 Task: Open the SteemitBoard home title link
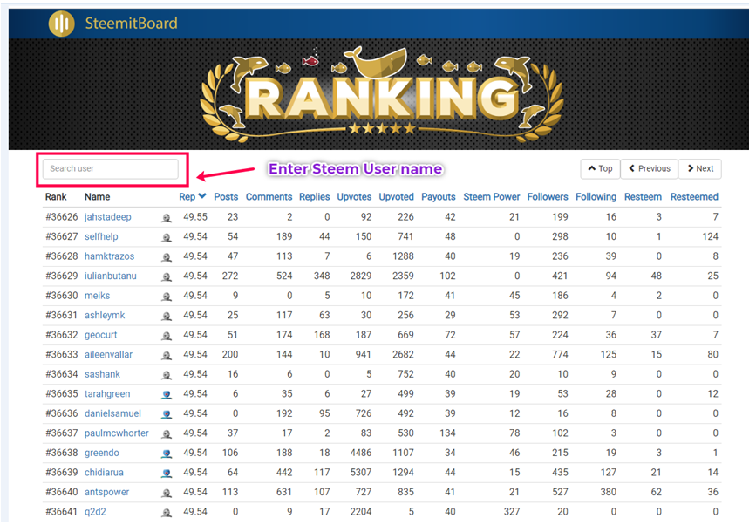pyautogui.click(x=131, y=24)
